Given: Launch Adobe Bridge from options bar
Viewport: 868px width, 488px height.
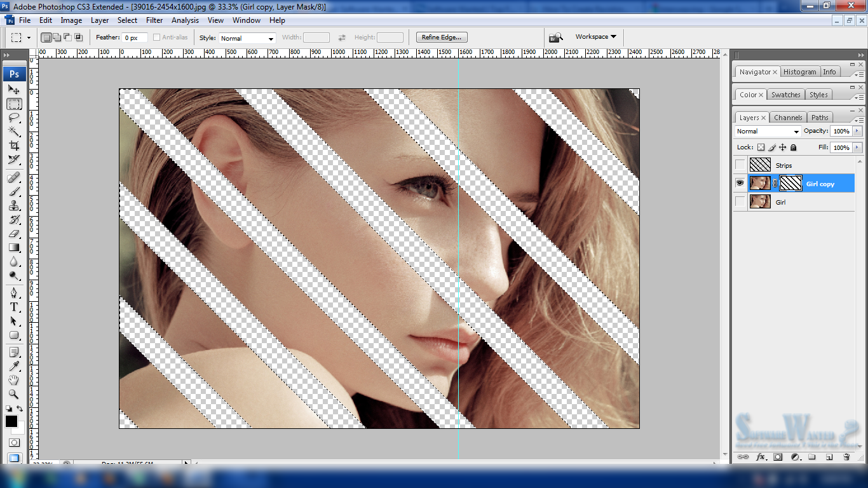Looking at the screenshot, I should pyautogui.click(x=556, y=37).
